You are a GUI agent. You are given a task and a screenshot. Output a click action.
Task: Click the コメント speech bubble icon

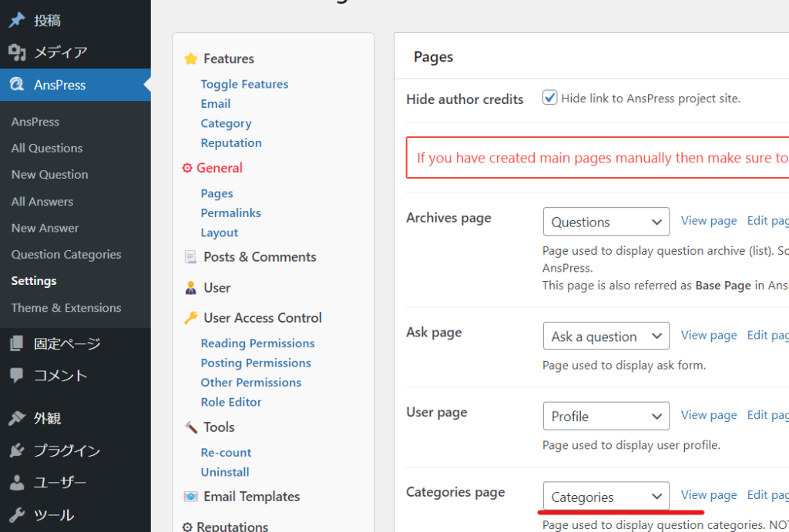16,376
